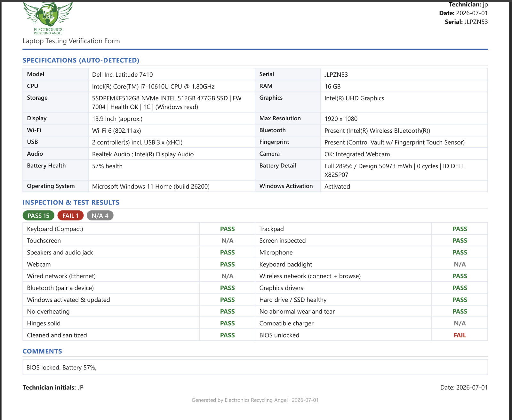Click the Touchscreen N/A result
Screen dimensions: 512x420
click(227, 241)
